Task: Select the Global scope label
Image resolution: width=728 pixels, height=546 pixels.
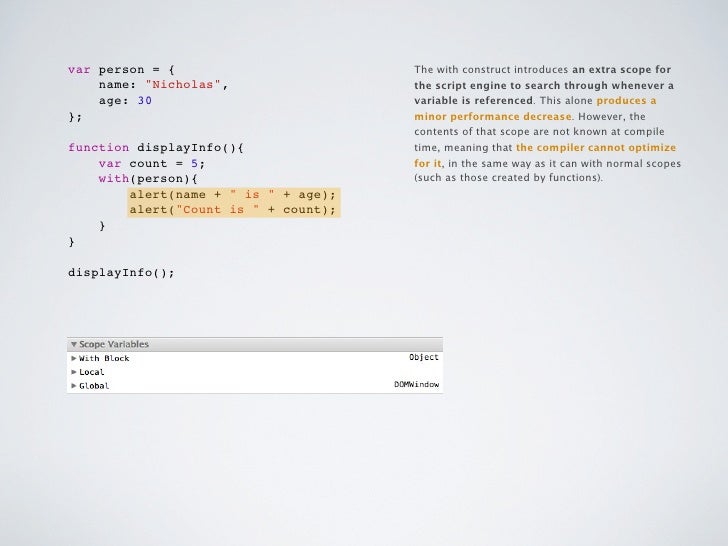Action: pyautogui.click(x=94, y=386)
